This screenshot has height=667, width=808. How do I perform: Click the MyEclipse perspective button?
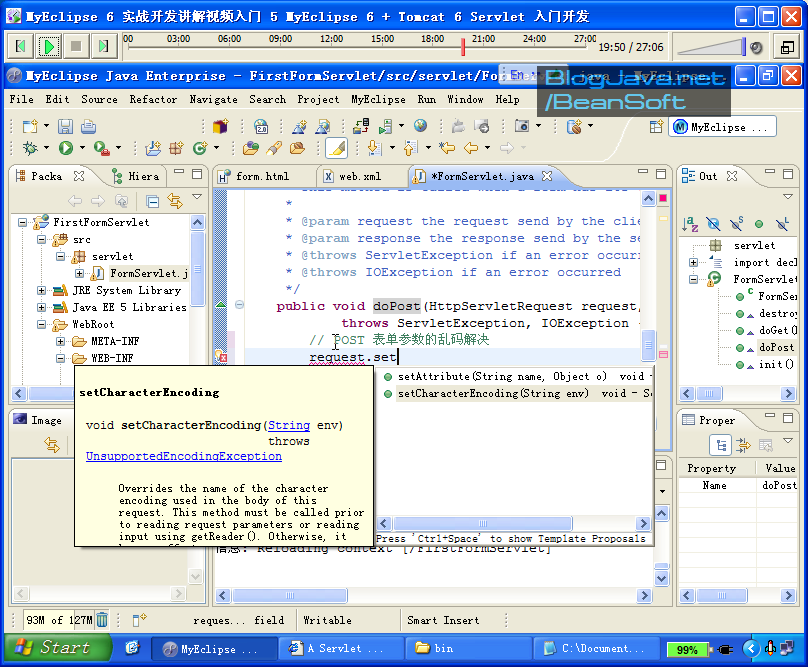click(723, 127)
